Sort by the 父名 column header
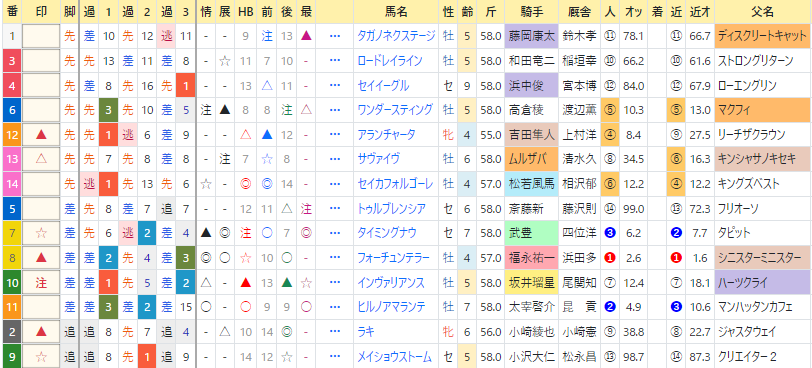 tap(762, 11)
